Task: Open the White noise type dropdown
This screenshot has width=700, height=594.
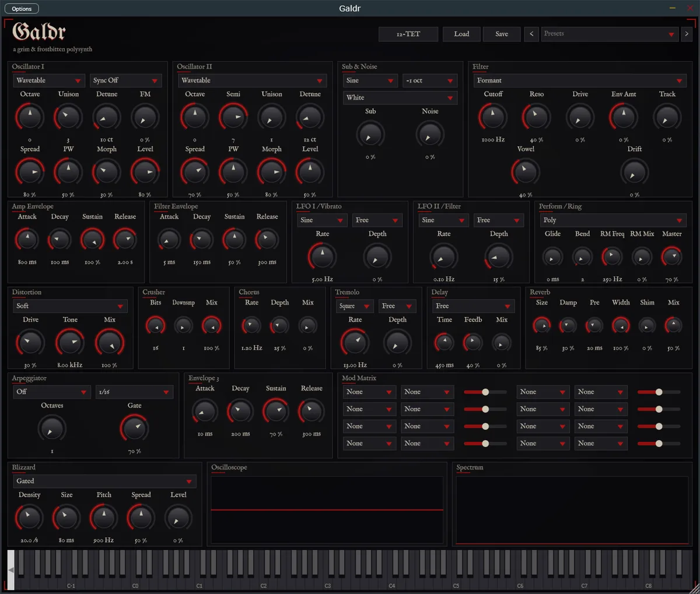Action: pyautogui.click(x=400, y=97)
